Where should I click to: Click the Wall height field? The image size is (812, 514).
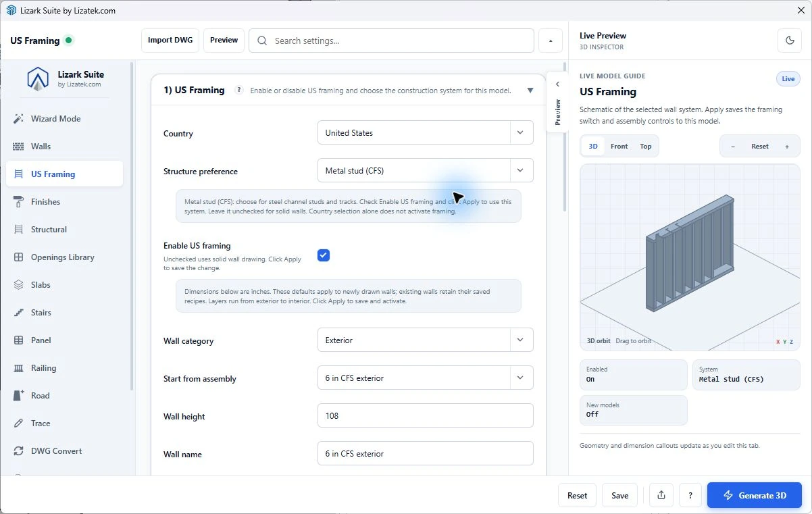pos(425,416)
